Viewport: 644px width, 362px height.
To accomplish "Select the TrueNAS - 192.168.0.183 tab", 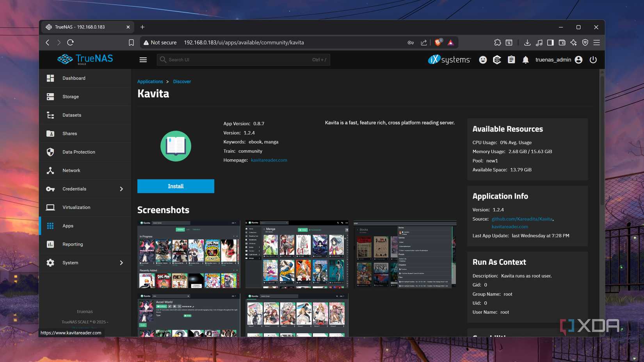I will tap(87, 27).
